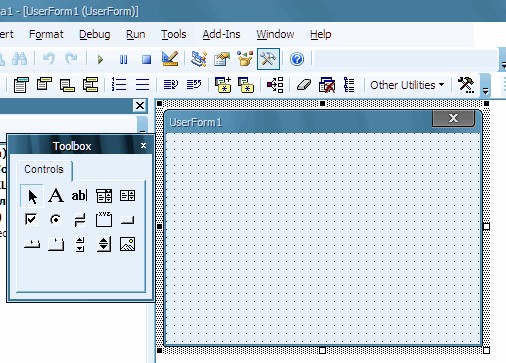Choose the ScrollBar control in Toolbox
This screenshot has height=363, width=506.
(80, 244)
